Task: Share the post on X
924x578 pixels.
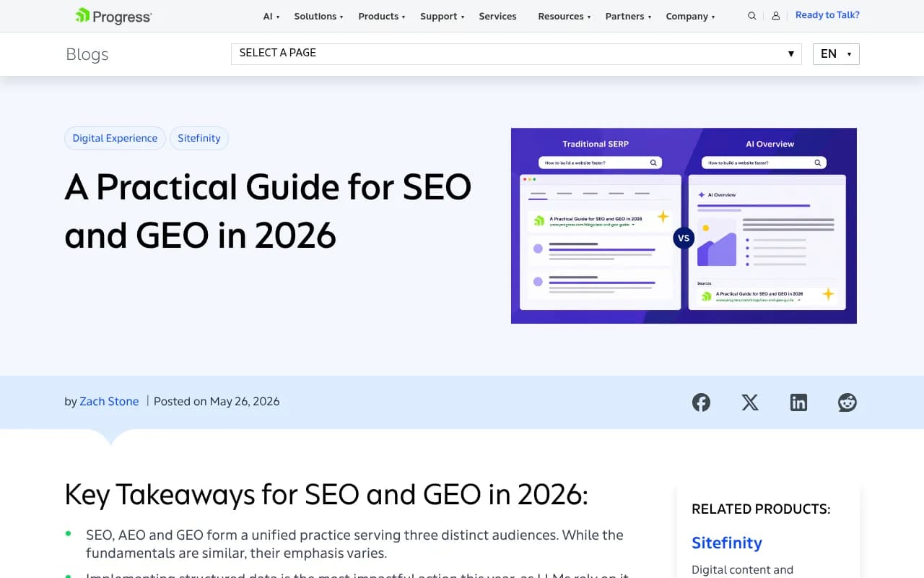Action: coord(750,402)
